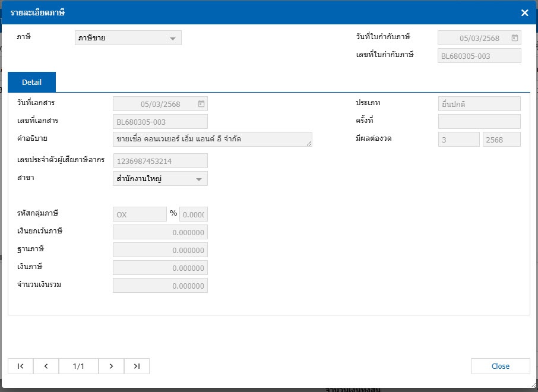The image size is (538, 392).
Task: Select the page indicator 1/1 box
Action: 78,366
